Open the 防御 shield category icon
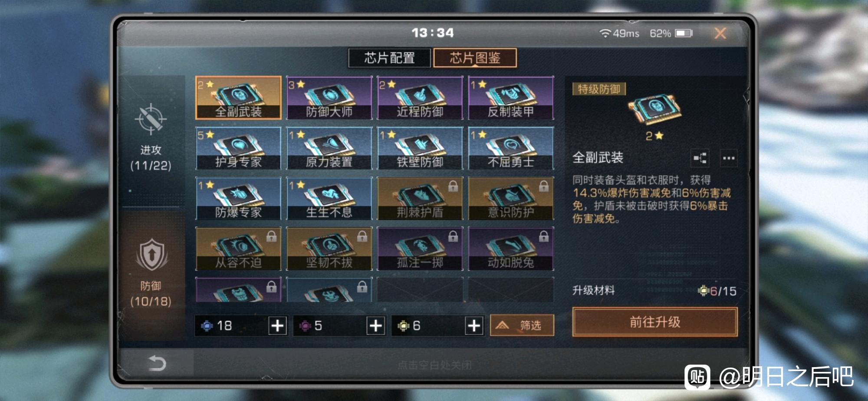The image size is (868, 401). [151, 255]
